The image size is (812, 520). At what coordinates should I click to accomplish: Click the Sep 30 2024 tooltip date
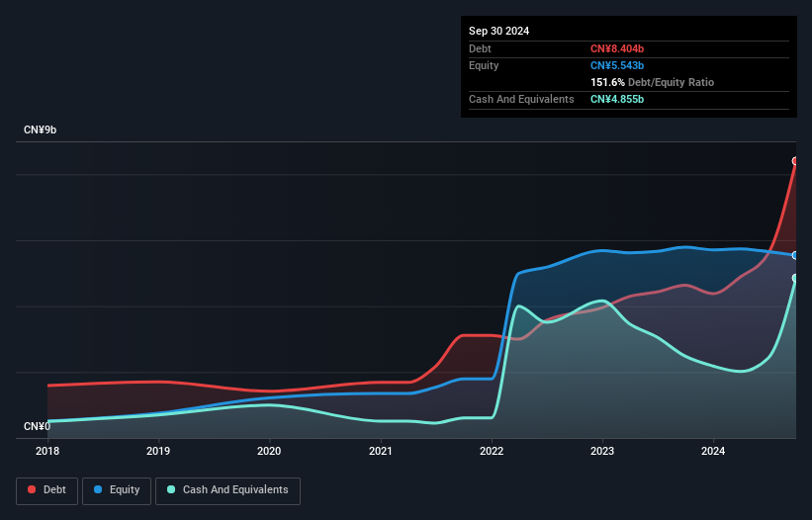pyautogui.click(x=498, y=31)
